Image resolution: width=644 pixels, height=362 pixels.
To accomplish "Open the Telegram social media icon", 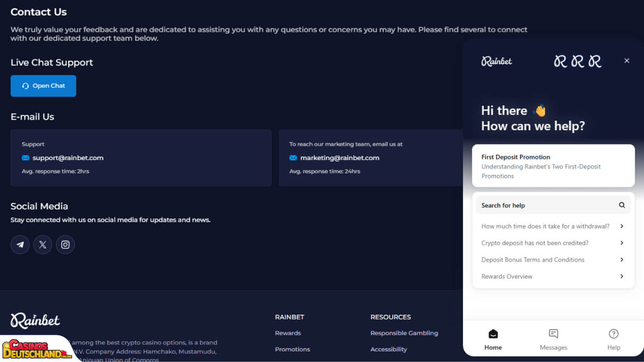I will click(20, 245).
